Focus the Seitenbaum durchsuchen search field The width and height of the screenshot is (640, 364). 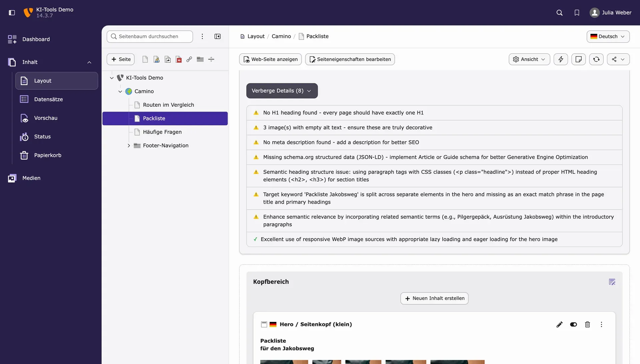coord(150,36)
